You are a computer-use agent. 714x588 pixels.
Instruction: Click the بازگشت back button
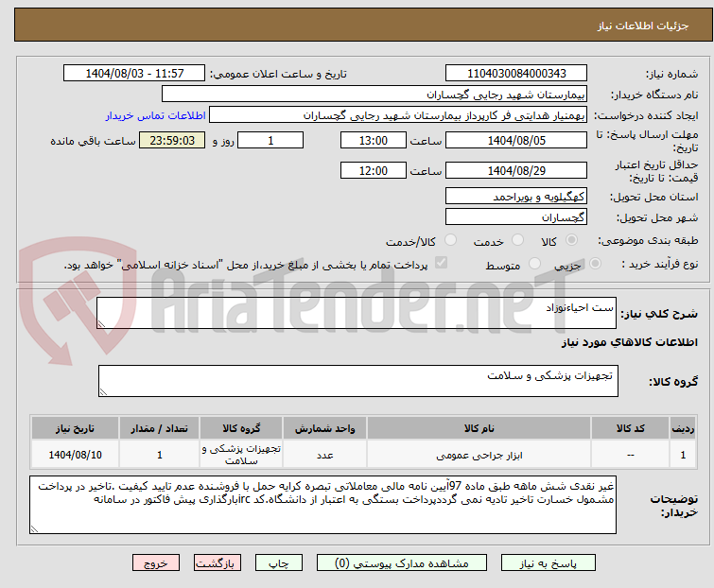(x=218, y=563)
